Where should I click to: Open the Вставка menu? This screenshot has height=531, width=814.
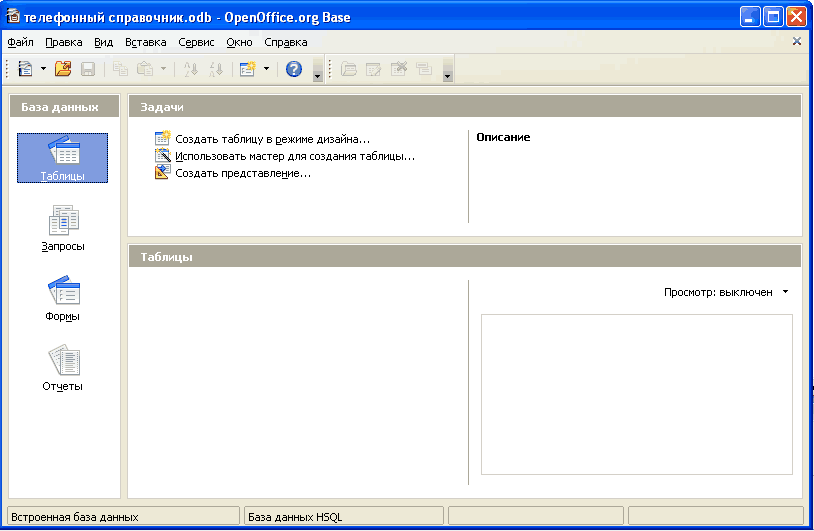146,42
